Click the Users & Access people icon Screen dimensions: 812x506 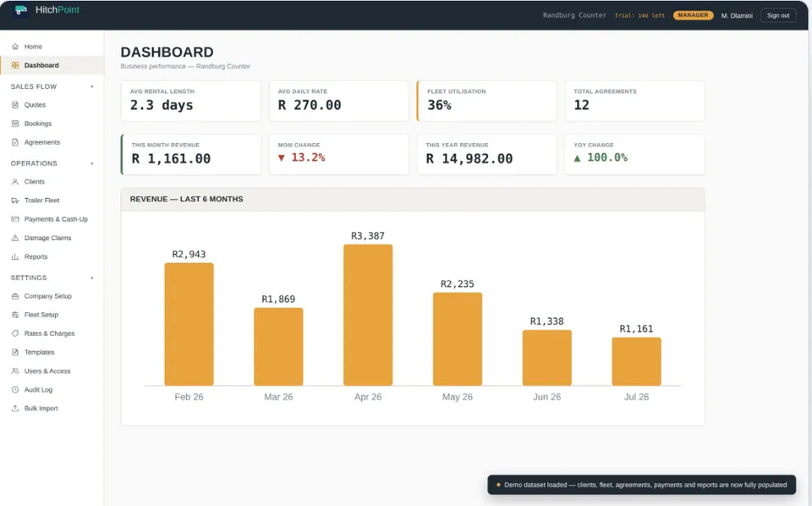click(15, 371)
